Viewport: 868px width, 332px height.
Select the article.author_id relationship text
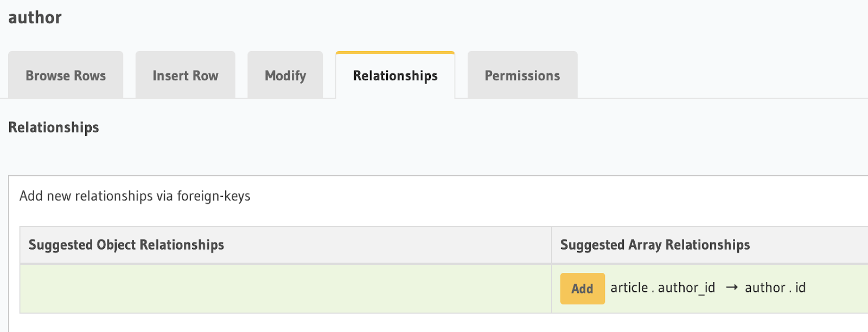click(663, 288)
